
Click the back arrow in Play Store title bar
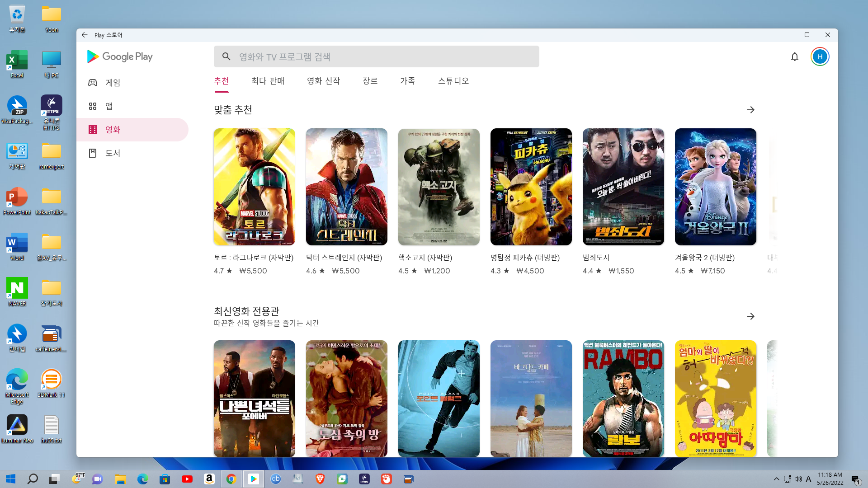pos(85,35)
